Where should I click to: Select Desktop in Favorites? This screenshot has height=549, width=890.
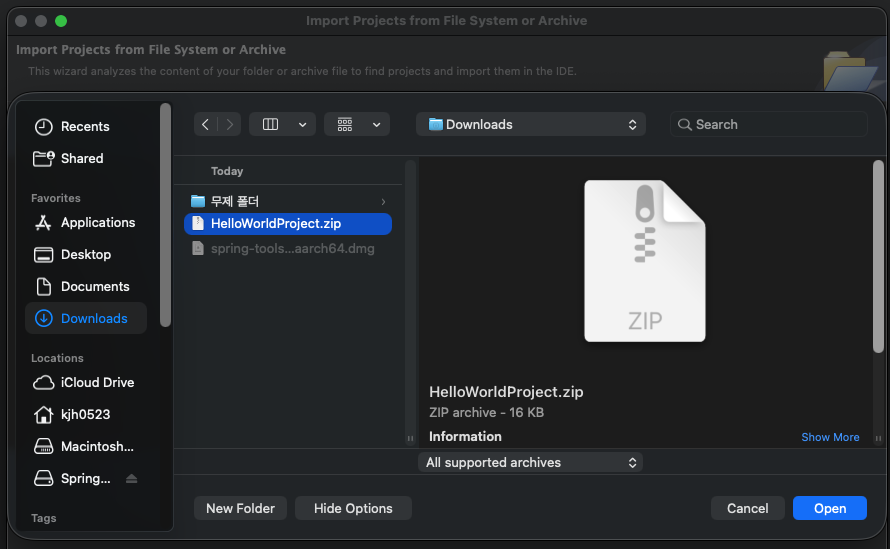tap(86, 254)
